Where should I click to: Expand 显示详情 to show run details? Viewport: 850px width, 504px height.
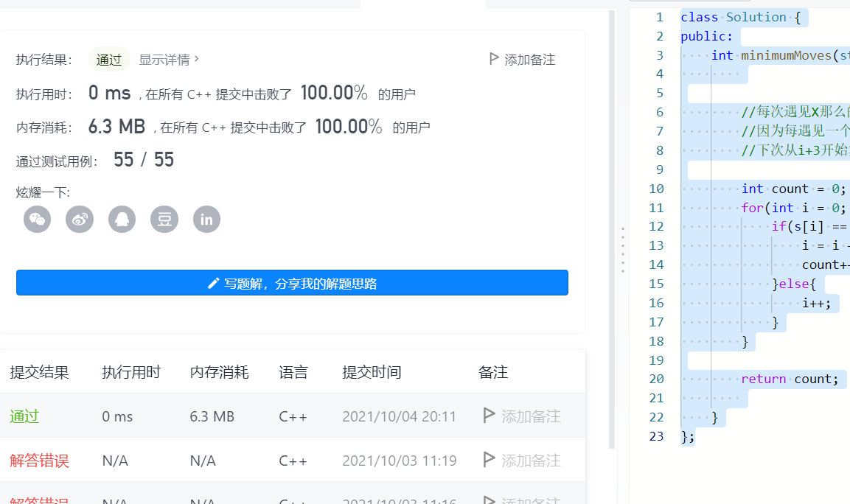169,60
